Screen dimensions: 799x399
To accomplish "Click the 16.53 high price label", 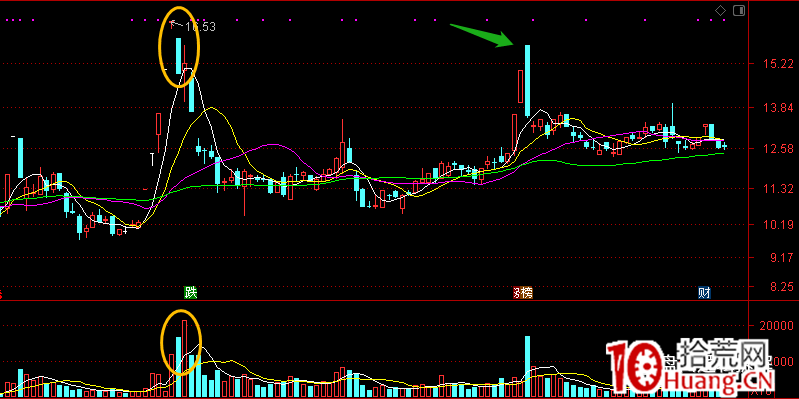I will 200,27.
